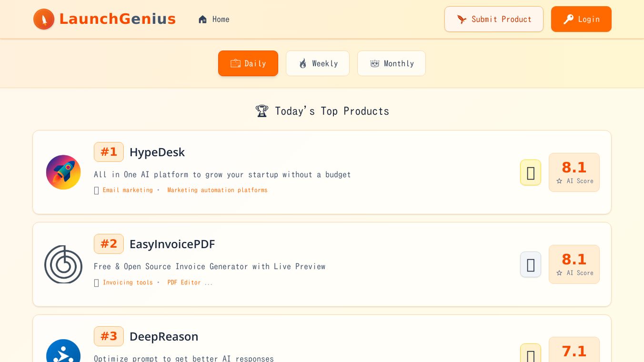The height and width of the screenshot is (362, 644).
Task: Open the HypeDesk product title
Action: click(x=157, y=152)
